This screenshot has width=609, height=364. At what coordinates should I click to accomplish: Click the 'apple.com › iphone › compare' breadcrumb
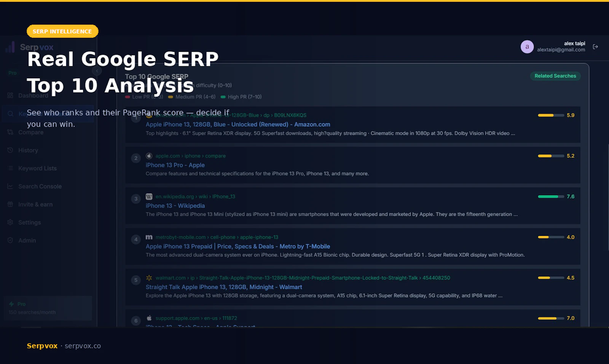[190, 156]
